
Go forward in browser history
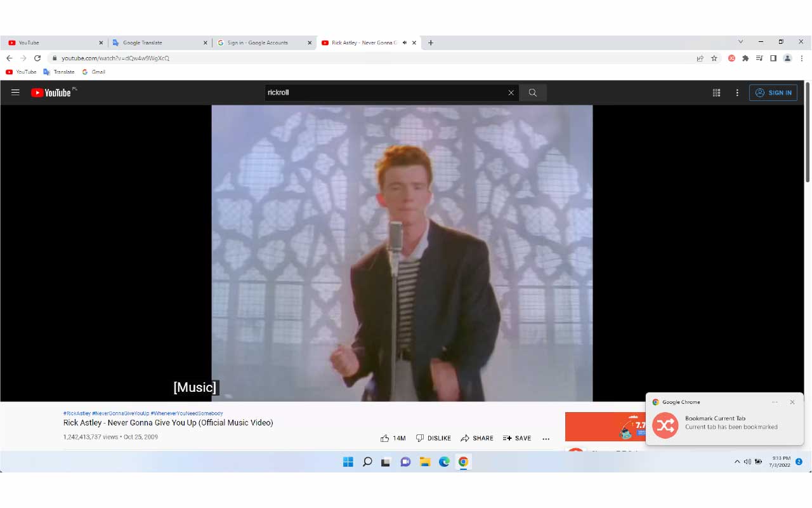click(23, 58)
